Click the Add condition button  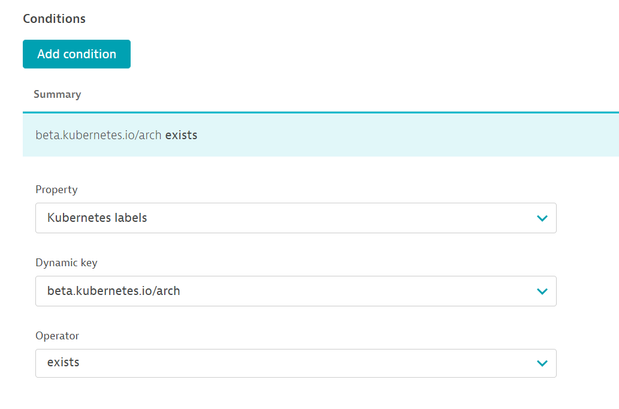(x=76, y=54)
